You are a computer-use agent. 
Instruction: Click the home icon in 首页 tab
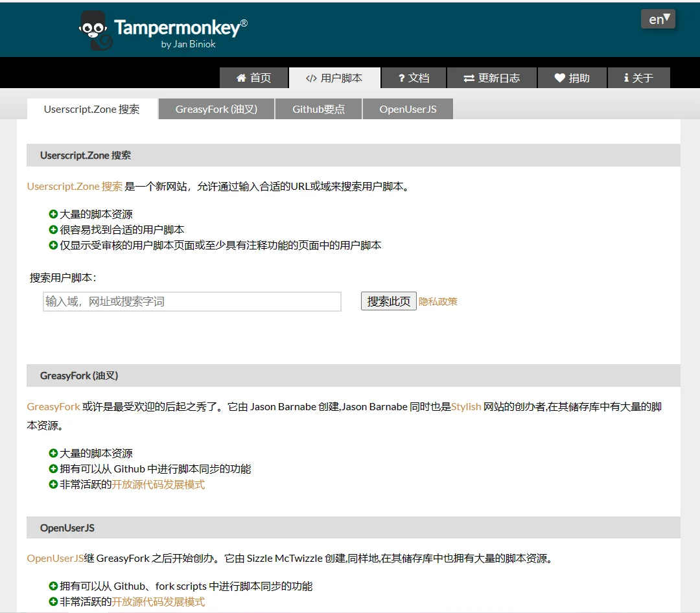click(x=241, y=78)
